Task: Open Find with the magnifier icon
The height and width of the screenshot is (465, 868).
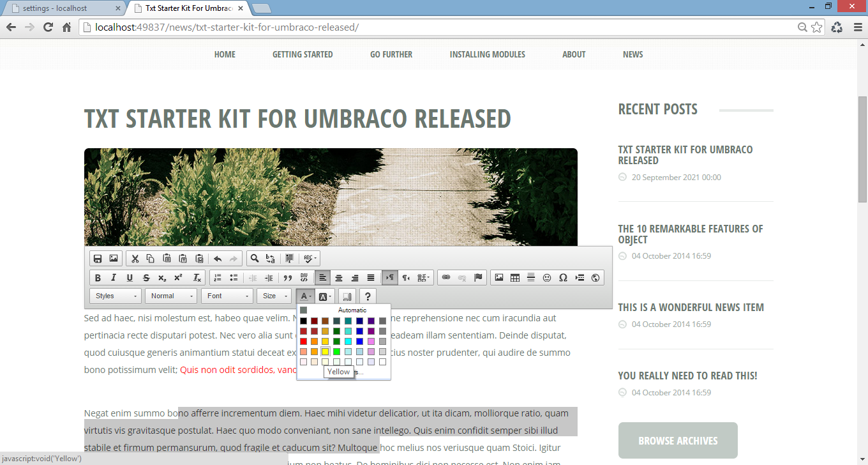Action: 255,259
